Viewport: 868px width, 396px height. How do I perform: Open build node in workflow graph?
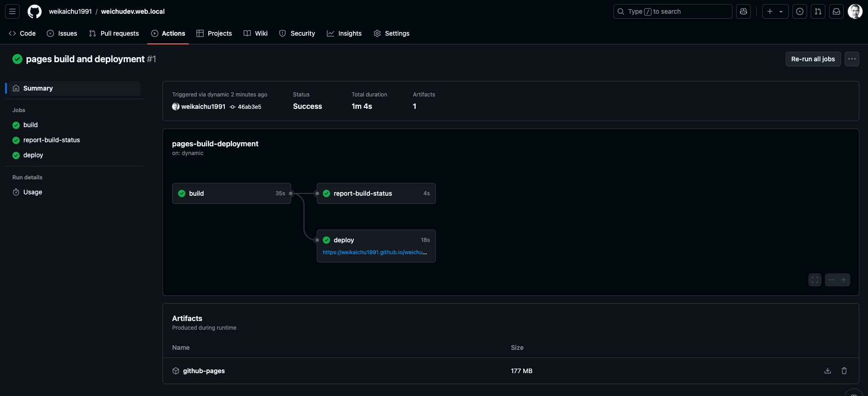coord(232,193)
